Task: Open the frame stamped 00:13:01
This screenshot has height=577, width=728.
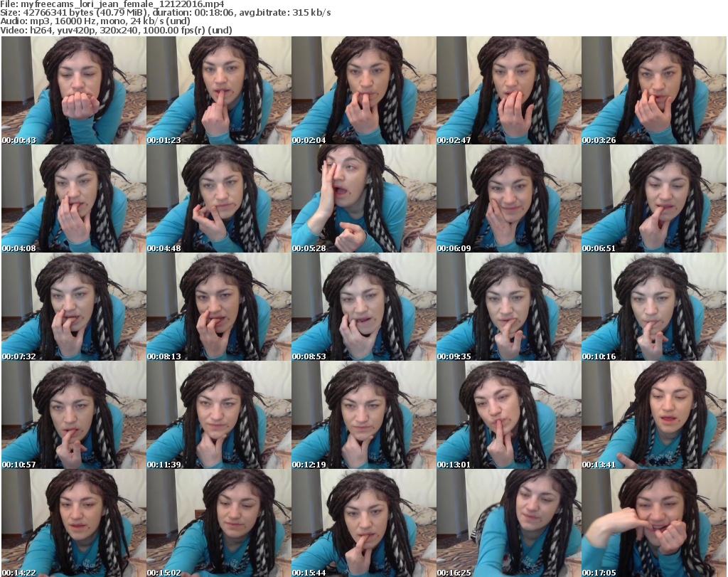Action: 509,415
